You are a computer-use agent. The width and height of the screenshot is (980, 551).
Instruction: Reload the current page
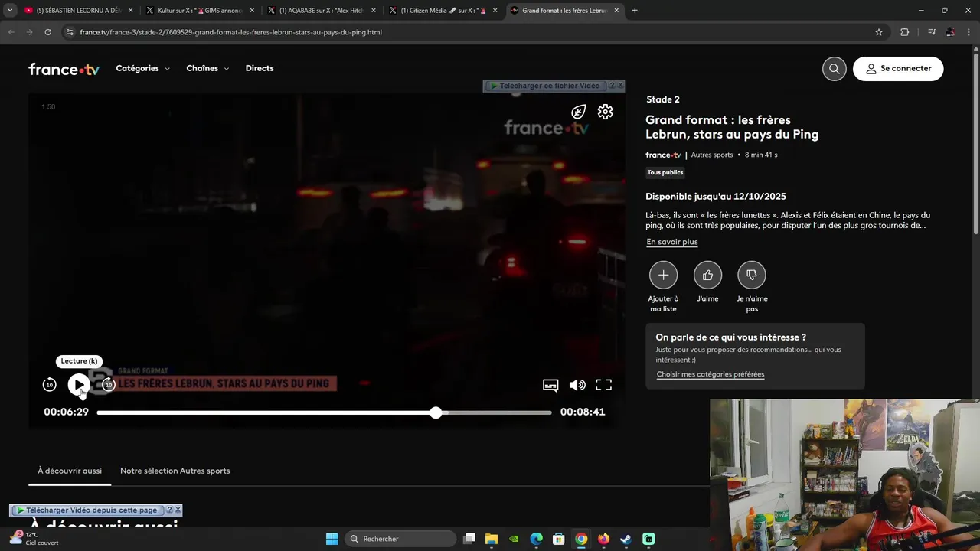tap(47, 32)
